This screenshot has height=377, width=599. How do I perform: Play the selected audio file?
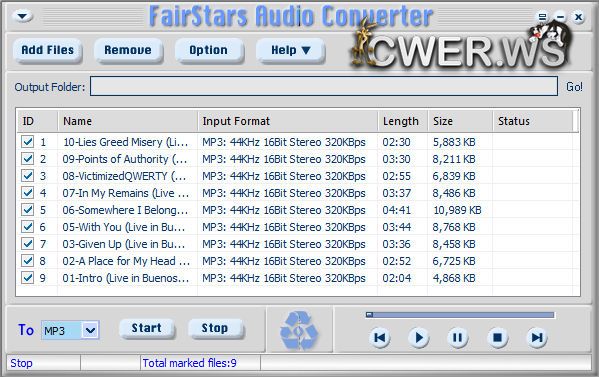(419, 337)
